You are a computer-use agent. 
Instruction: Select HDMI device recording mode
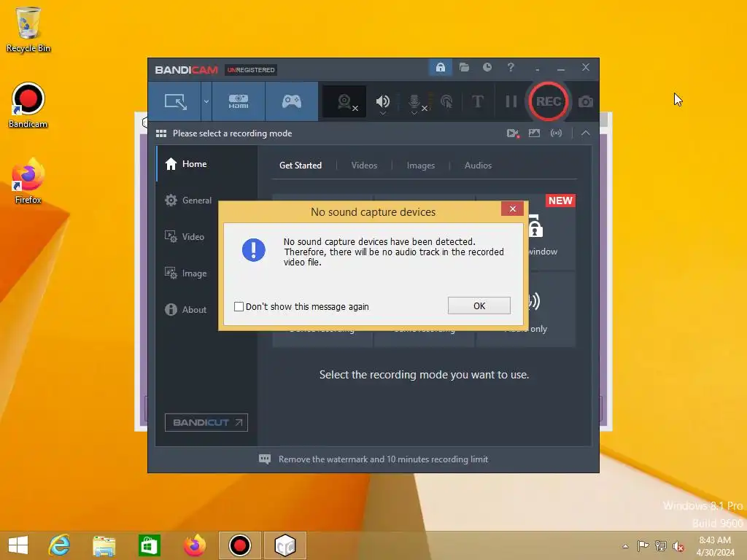(x=239, y=101)
